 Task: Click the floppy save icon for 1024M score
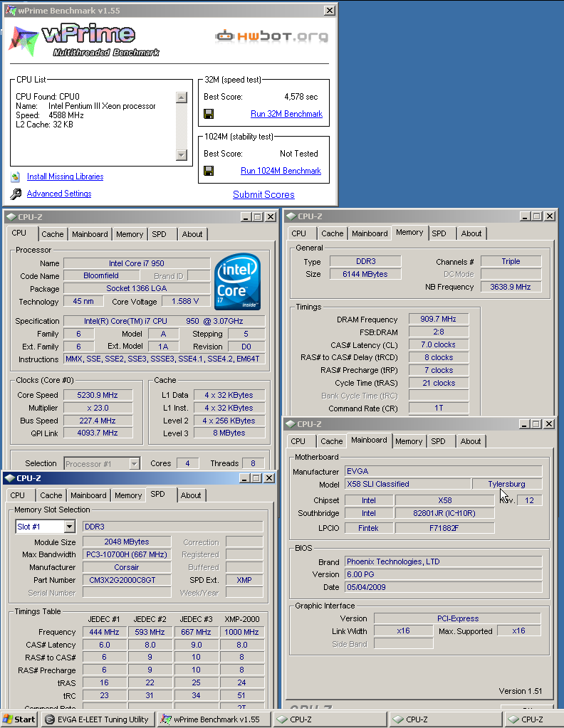pos(209,171)
